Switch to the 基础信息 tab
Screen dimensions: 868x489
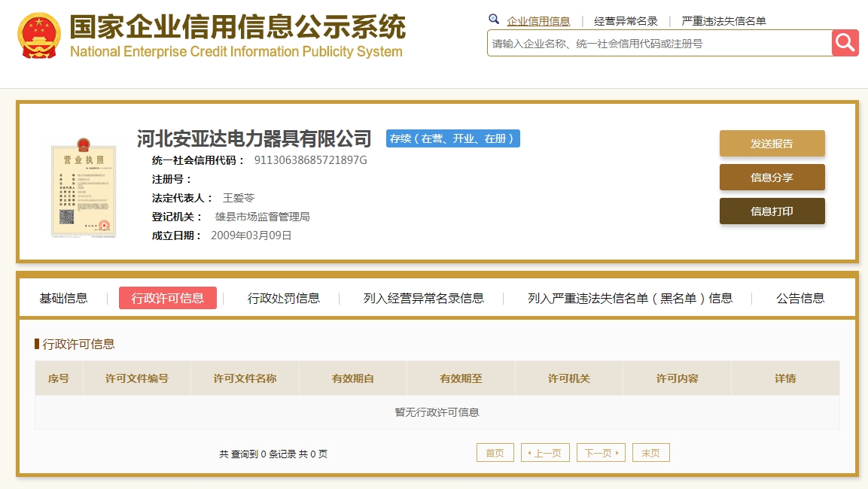[64, 298]
